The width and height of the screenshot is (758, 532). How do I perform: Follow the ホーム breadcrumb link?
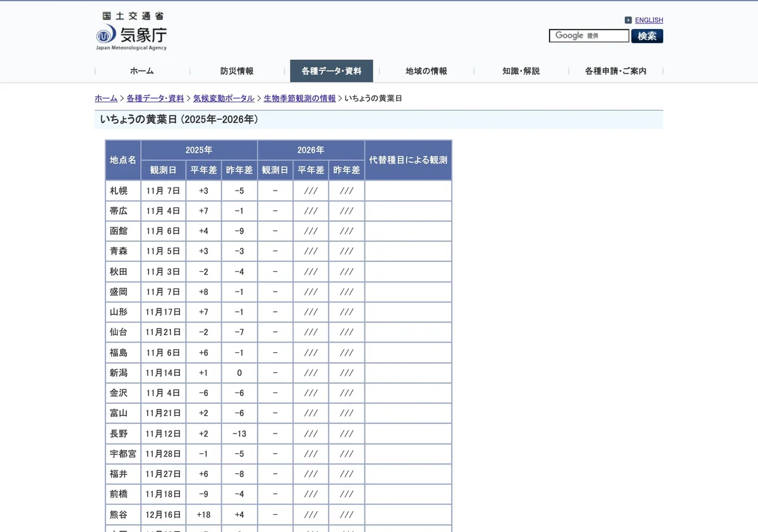106,98
